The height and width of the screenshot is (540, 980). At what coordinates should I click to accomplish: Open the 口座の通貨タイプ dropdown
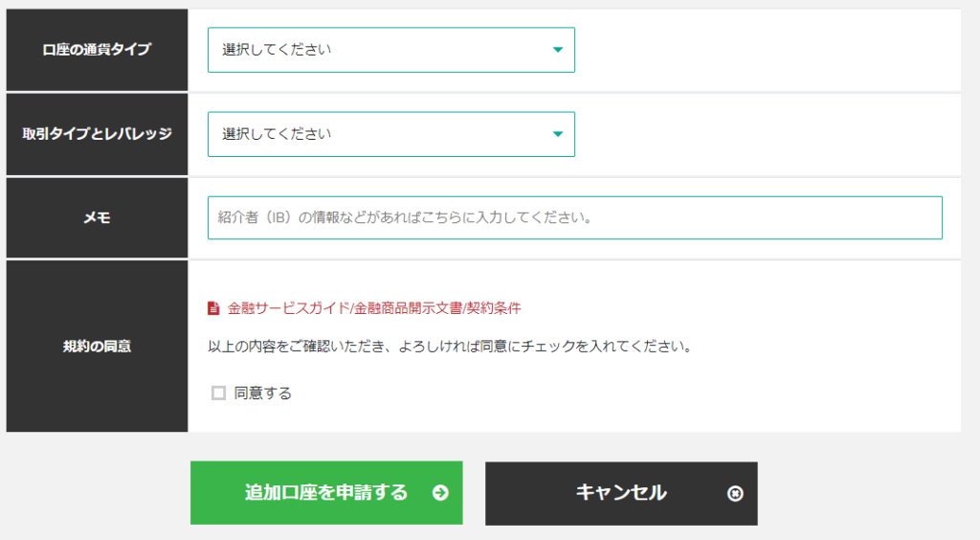tap(390, 50)
